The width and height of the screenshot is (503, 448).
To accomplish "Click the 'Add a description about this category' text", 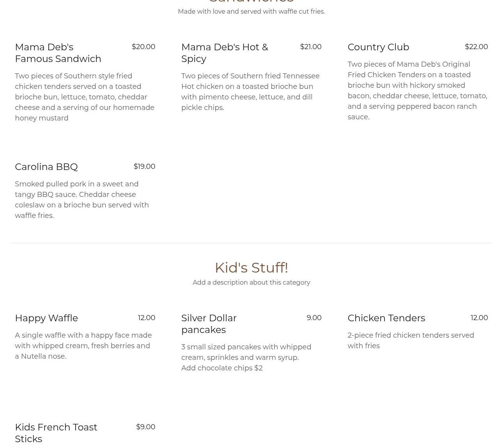I will tap(251, 283).
